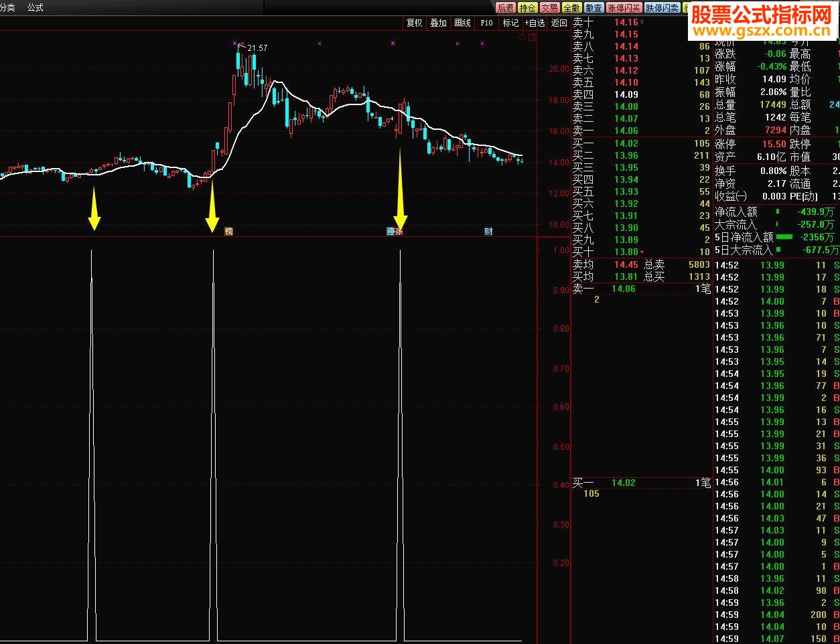Image resolution: width=840 pixels, height=644 pixels.
Task: Click the up arrow beside 14.16
Action: click(642, 22)
